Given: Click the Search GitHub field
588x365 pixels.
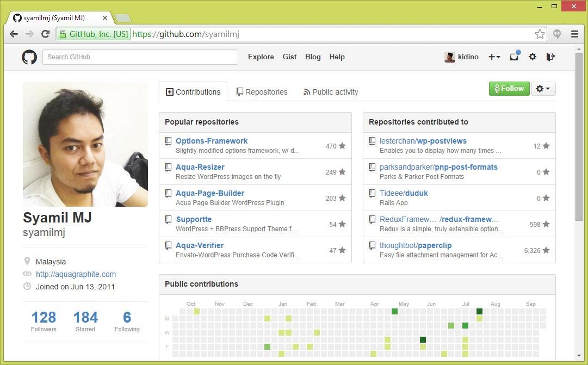Looking at the screenshot, I should click(x=140, y=57).
